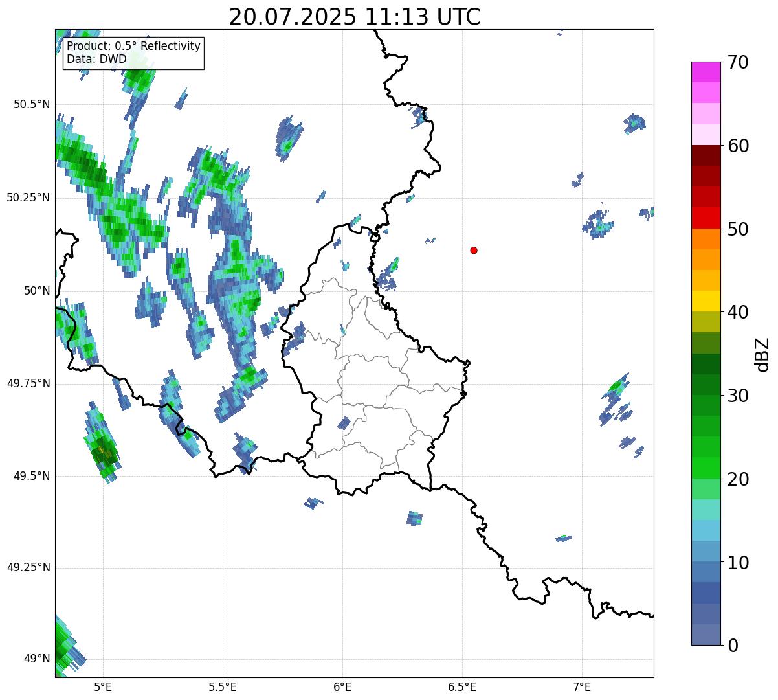Click the title 20.07.2025 11:13 UTC
This screenshot has width=778, height=700.
pos(355,16)
